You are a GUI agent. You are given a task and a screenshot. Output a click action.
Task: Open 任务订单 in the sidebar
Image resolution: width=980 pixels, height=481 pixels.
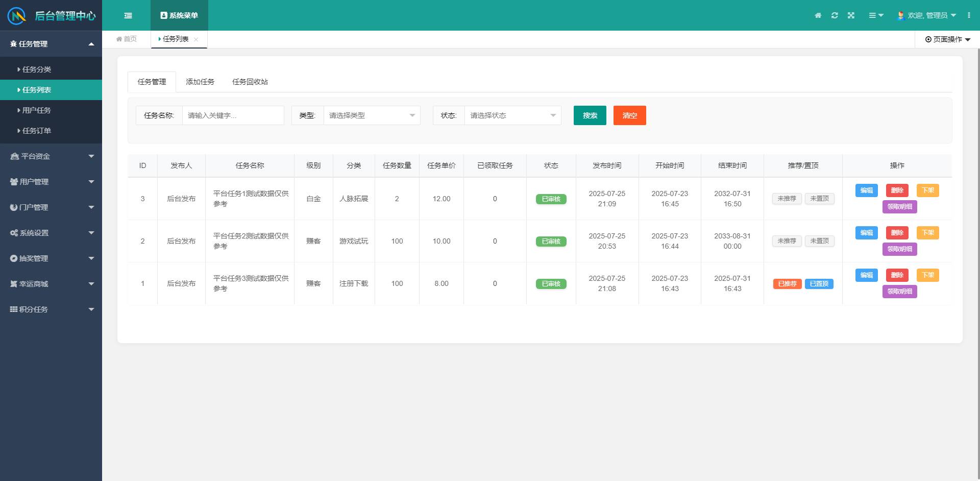51,131
